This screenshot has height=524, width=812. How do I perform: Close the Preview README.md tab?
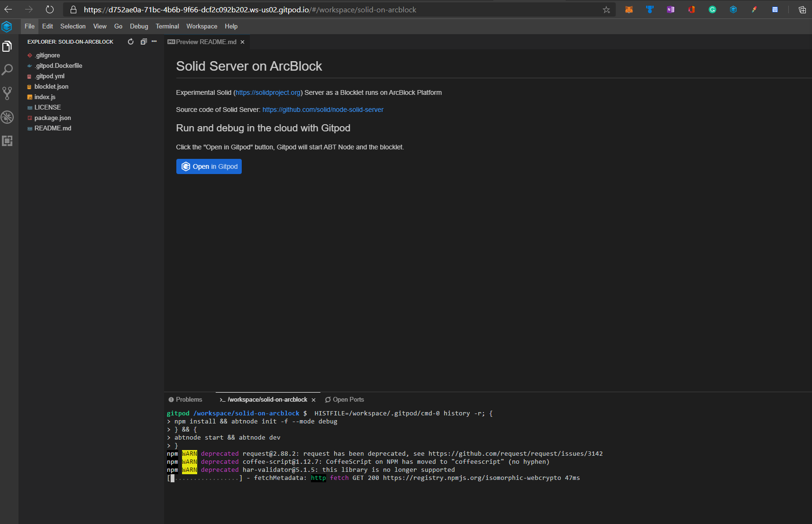243,42
